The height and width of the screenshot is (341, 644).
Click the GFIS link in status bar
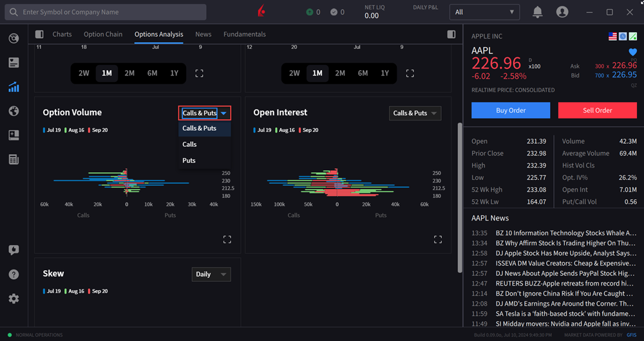point(631,335)
